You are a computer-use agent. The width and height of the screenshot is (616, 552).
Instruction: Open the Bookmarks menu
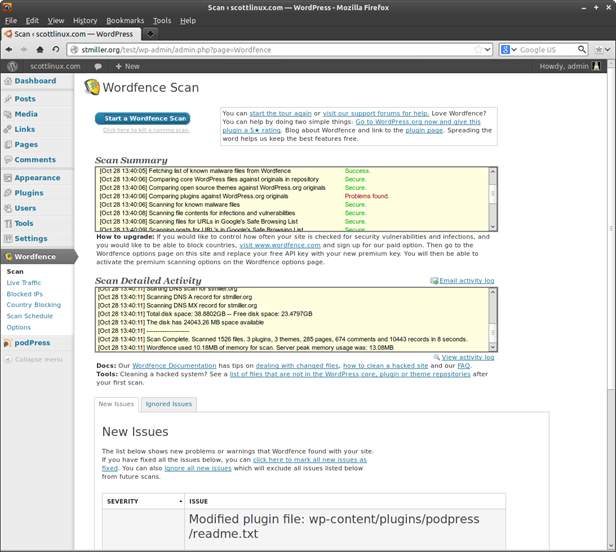125,20
